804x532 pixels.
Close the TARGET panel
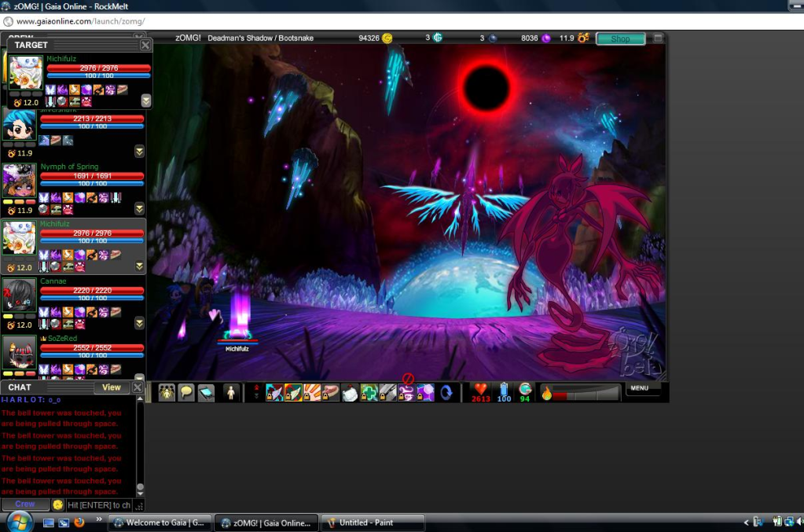pos(145,45)
